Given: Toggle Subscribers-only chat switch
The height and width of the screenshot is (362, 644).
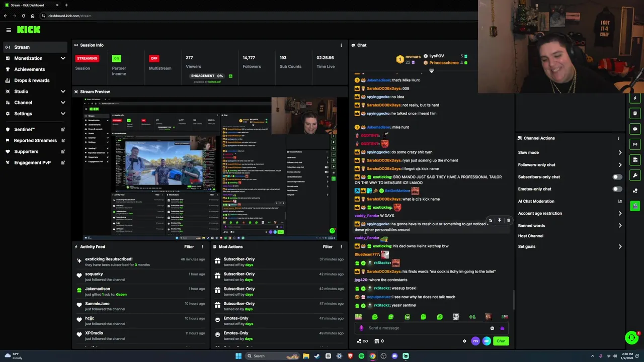Looking at the screenshot, I should point(617,177).
